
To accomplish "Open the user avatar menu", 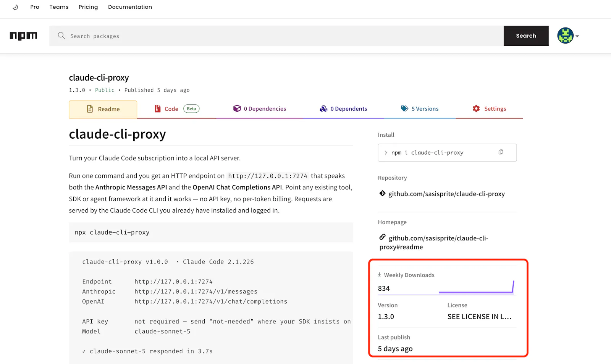I will click(x=568, y=36).
